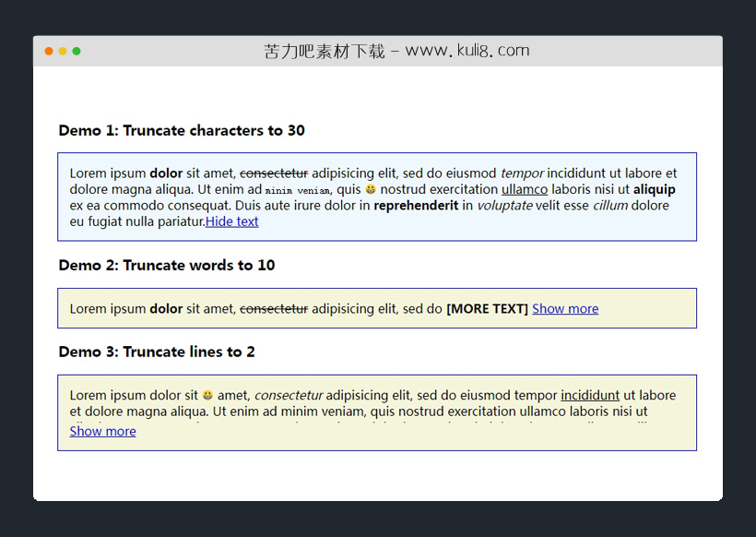
Task: Click the monospace minim veniam text
Action: click(x=298, y=190)
